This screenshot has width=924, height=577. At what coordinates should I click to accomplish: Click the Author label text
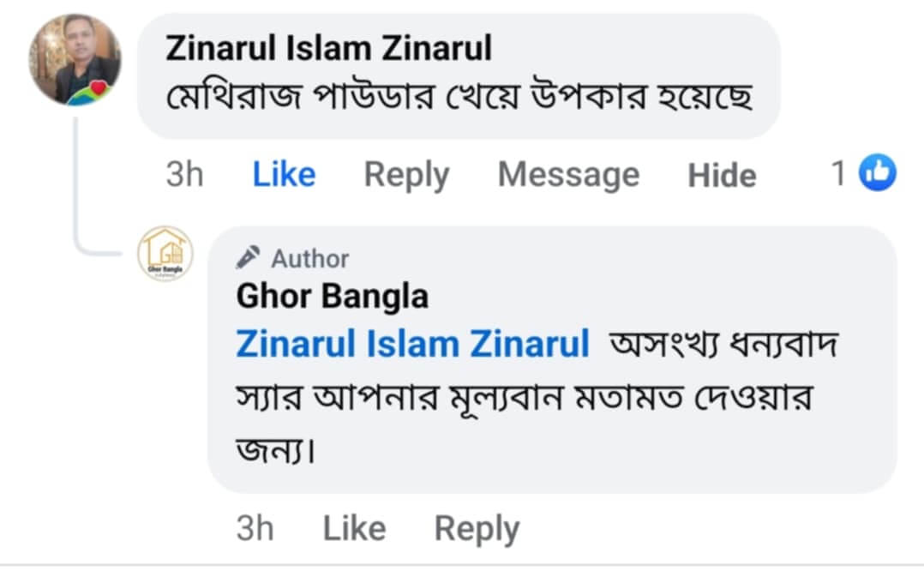click(x=310, y=258)
